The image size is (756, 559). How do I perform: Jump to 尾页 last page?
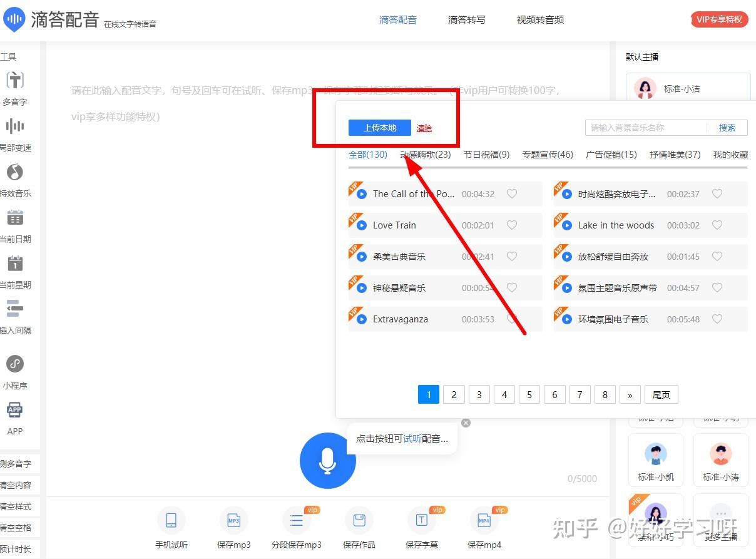(x=661, y=395)
